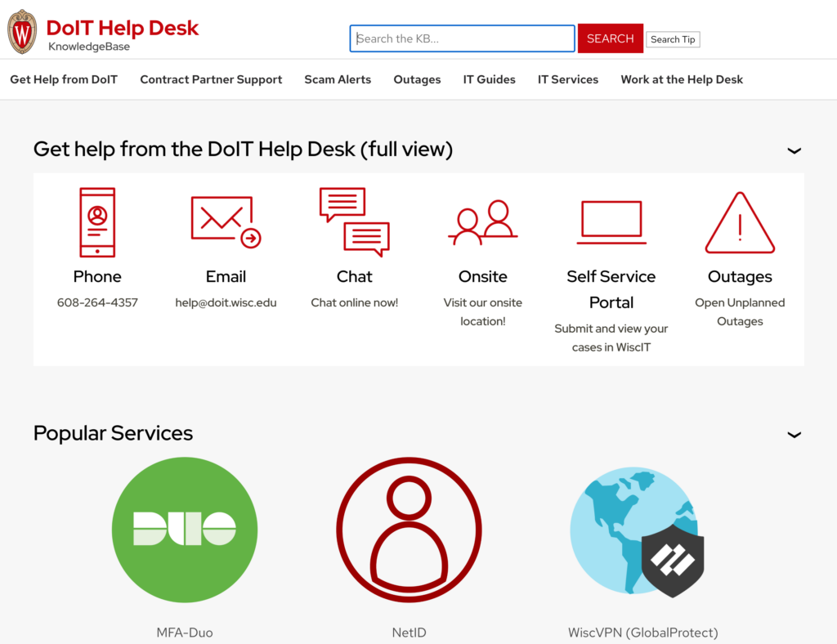Click the UW crest logo
The width and height of the screenshot is (837, 644).
pos(22,32)
